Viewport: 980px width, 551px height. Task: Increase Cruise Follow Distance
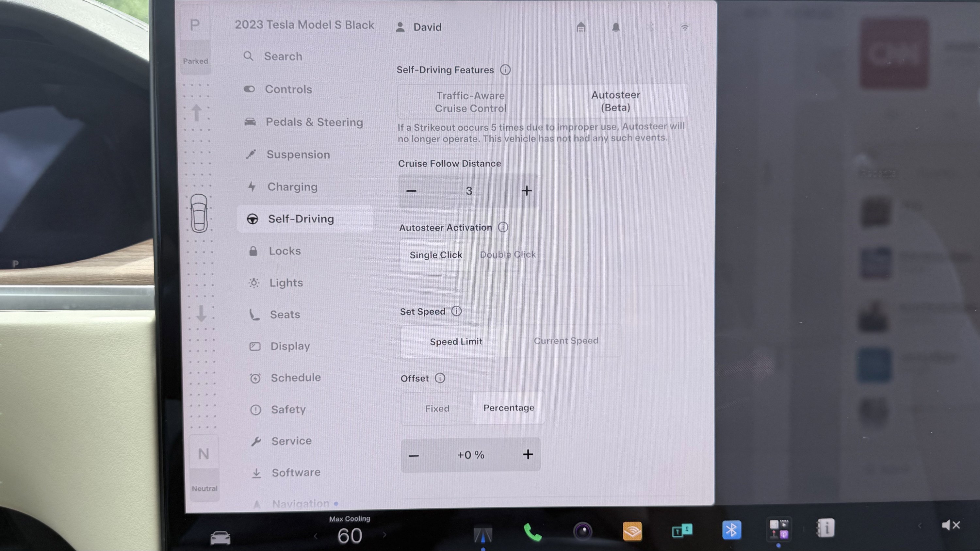pos(527,190)
